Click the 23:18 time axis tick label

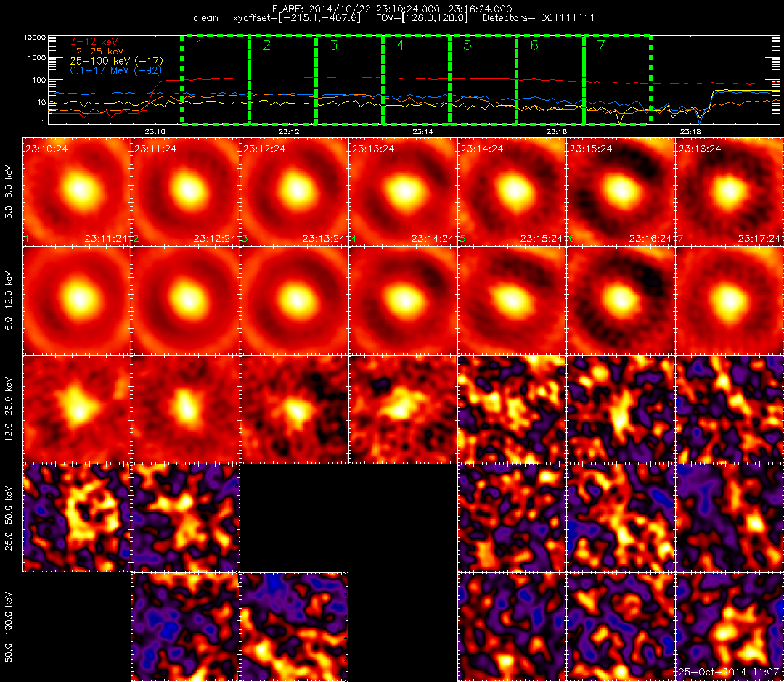(690, 132)
